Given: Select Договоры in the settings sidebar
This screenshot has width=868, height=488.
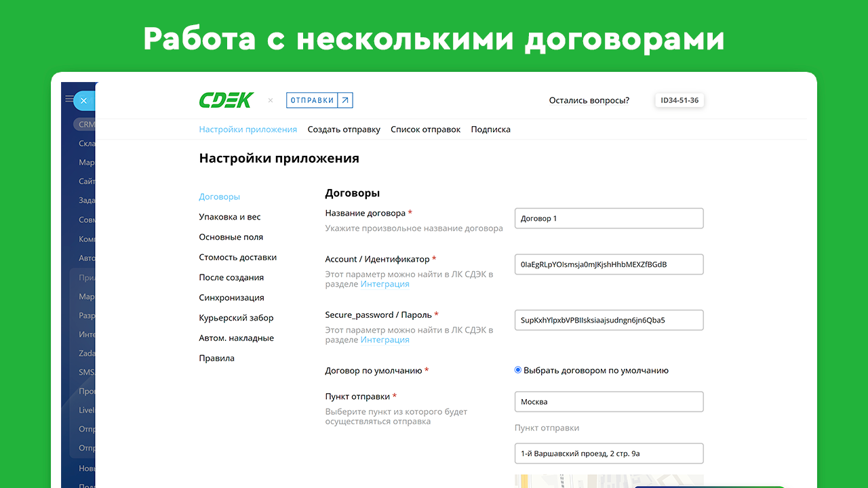Looking at the screenshot, I should pyautogui.click(x=219, y=197).
